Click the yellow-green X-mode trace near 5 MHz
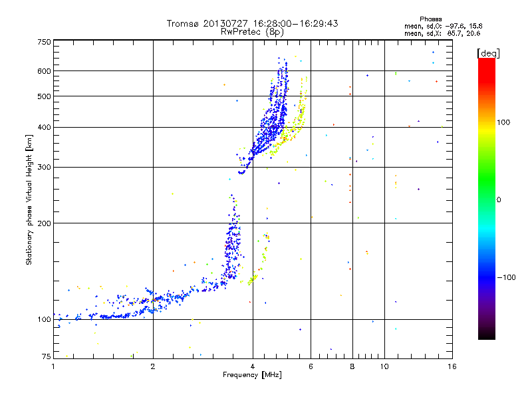The height and width of the screenshot is (399, 532). pyautogui.click(x=289, y=132)
